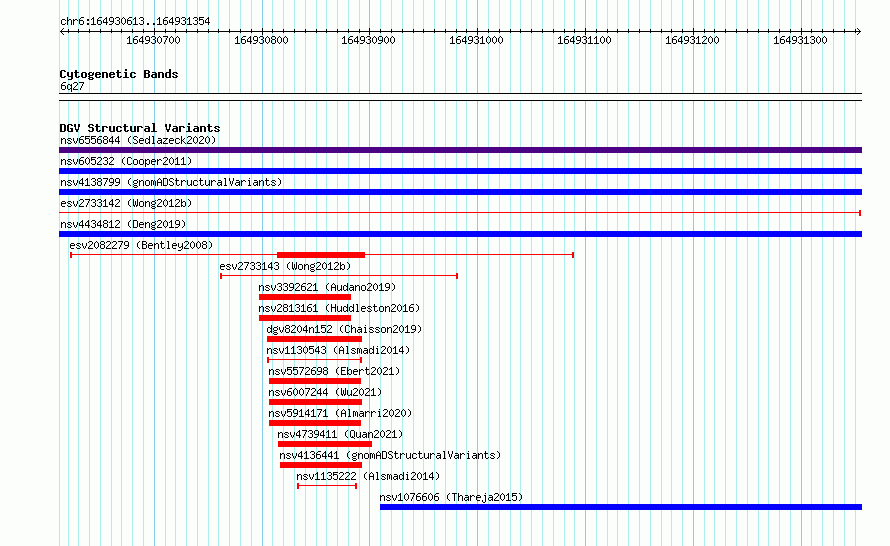Click ruler position 164930700
Image resolution: width=890 pixels, height=546 pixels.
[153, 40]
